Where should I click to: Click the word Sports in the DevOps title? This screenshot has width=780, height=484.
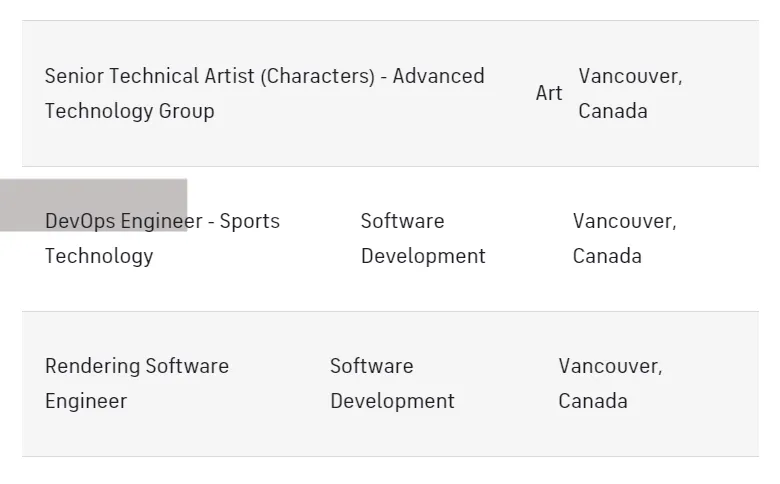pyautogui.click(x=250, y=221)
